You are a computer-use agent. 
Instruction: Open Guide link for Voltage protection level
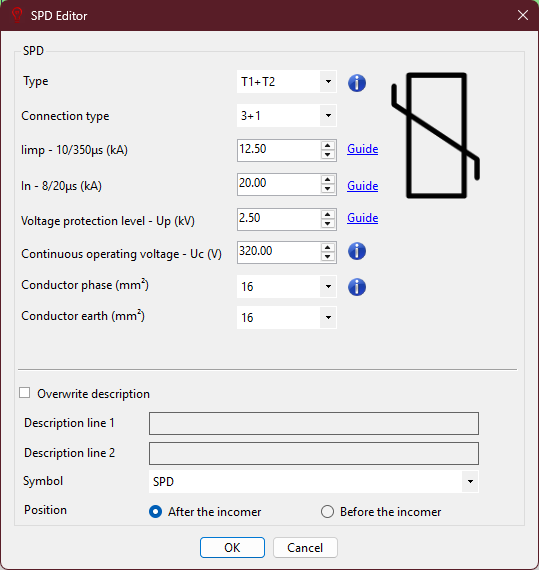362,218
